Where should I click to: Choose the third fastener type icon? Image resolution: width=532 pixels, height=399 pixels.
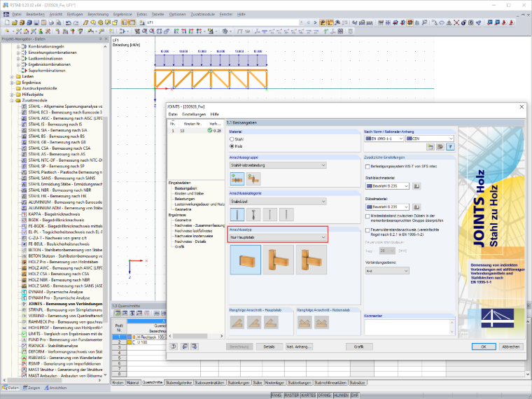[x=269, y=214]
